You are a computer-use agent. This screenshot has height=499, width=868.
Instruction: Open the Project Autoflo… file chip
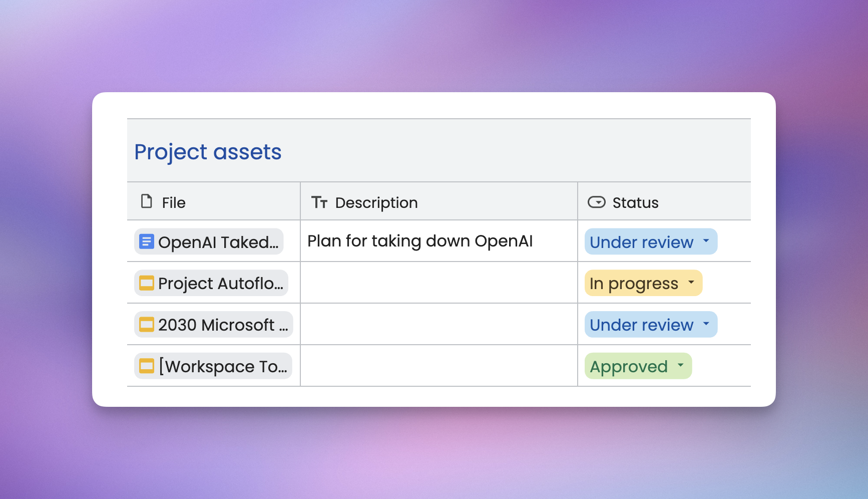pyautogui.click(x=211, y=283)
